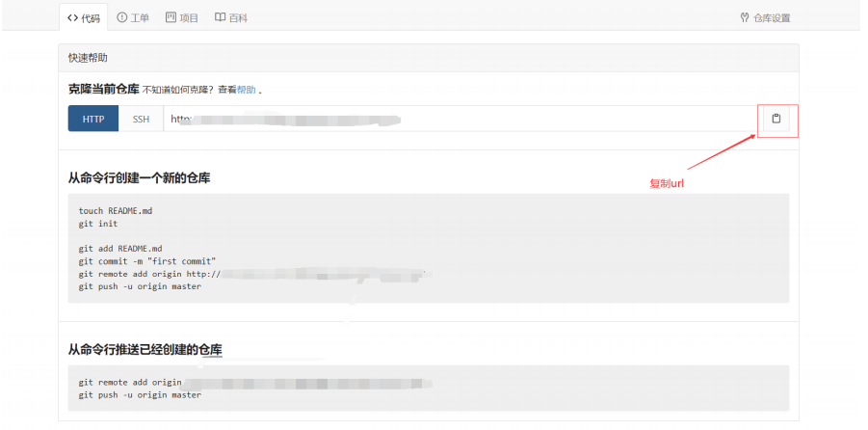Click the code brackets icon on 代码 tab

(x=72, y=17)
